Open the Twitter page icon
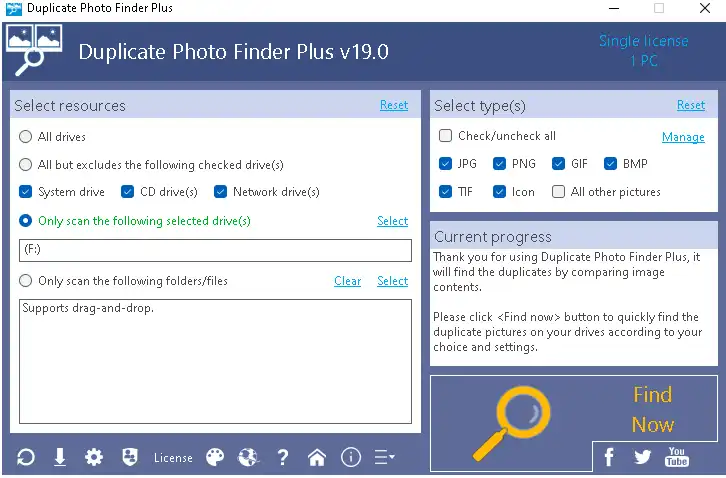 pyautogui.click(x=643, y=457)
